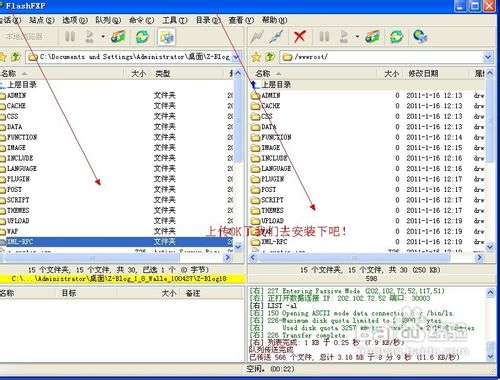Image resolution: width=500 pixels, height=380 pixels.
Task: Sort left pane by 类型 column header
Action: coord(187,73)
